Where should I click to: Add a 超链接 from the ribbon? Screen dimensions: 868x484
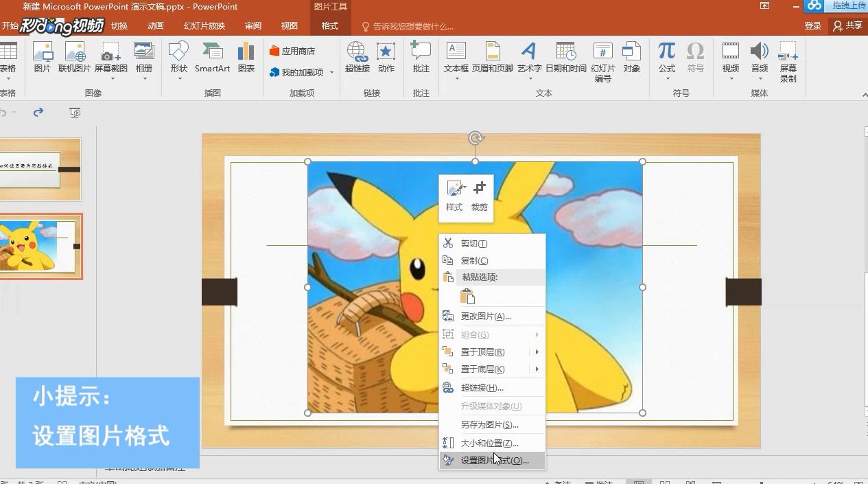(x=357, y=58)
